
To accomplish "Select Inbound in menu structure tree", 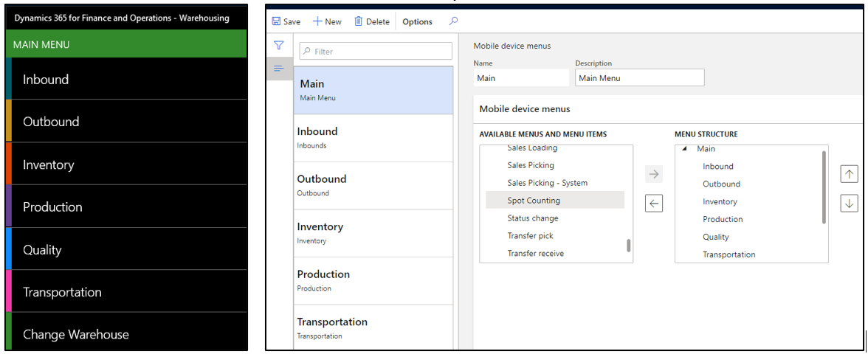I will tap(718, 166).
